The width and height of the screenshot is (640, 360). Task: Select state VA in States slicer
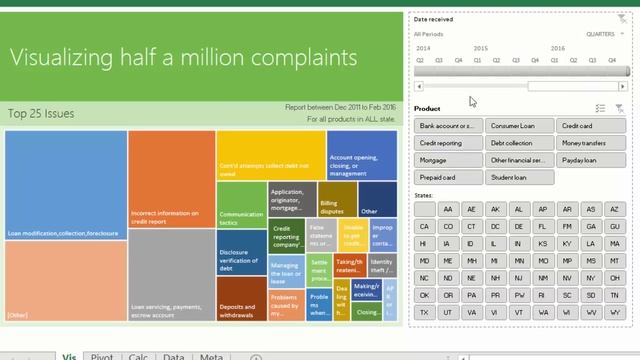click(472, 312)
